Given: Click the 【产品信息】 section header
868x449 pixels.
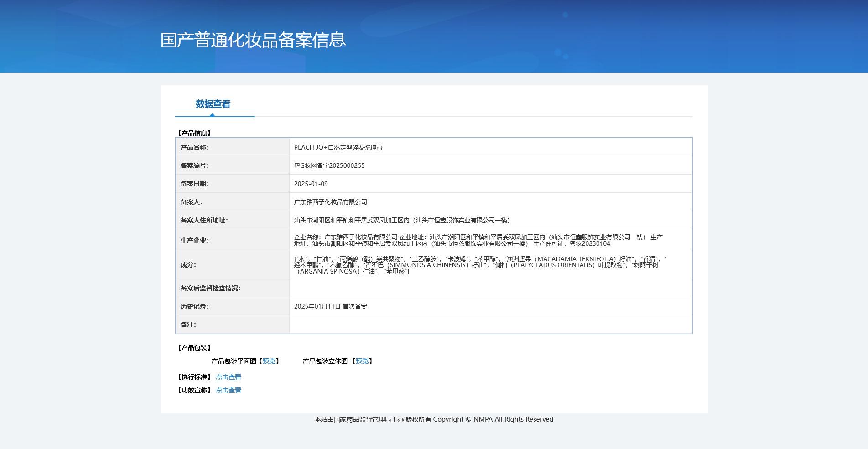Looking at the screenshot, I should click(194, 133).
